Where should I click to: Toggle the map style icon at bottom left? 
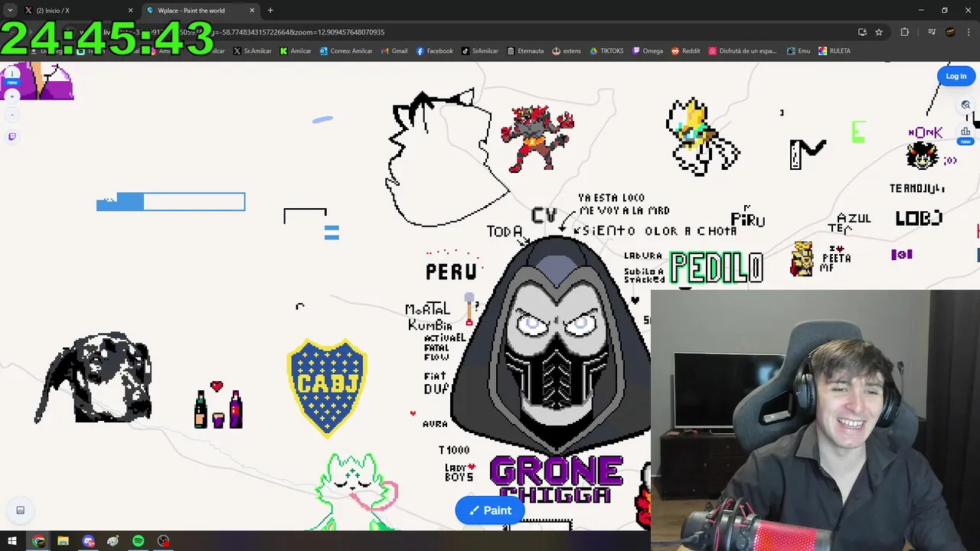[x=21, y=510]
